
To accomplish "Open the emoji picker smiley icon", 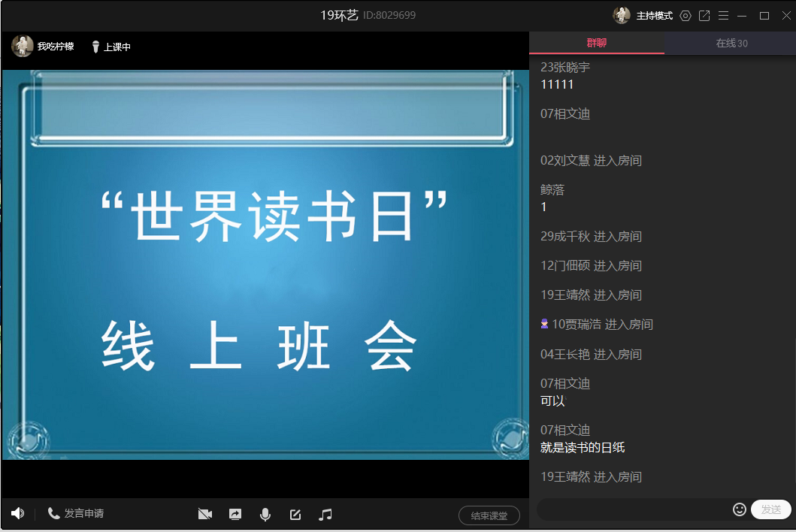I will [x=740, y=509].
